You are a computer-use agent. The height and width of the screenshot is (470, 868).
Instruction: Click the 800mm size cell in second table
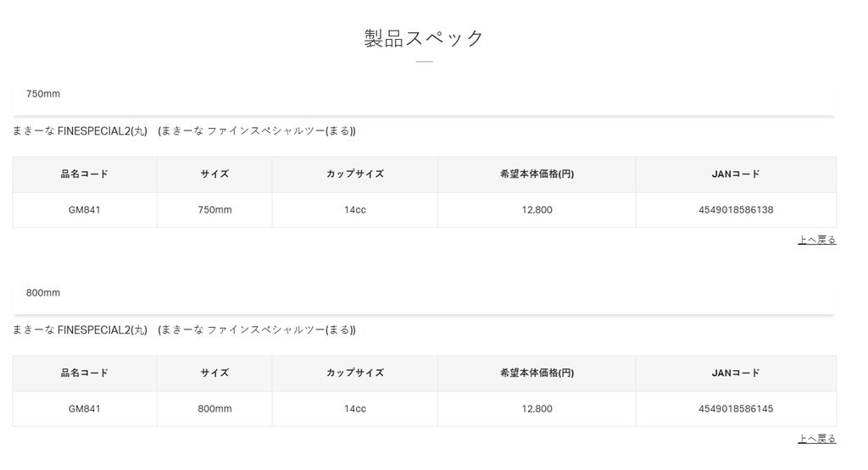click(214, 409)
